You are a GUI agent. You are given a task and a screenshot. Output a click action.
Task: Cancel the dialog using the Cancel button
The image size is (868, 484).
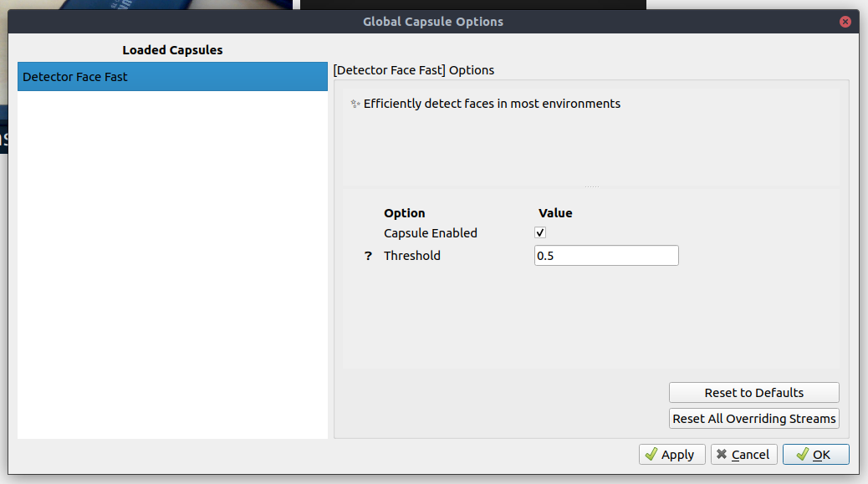pyautogui.click(x=744, y=455)
